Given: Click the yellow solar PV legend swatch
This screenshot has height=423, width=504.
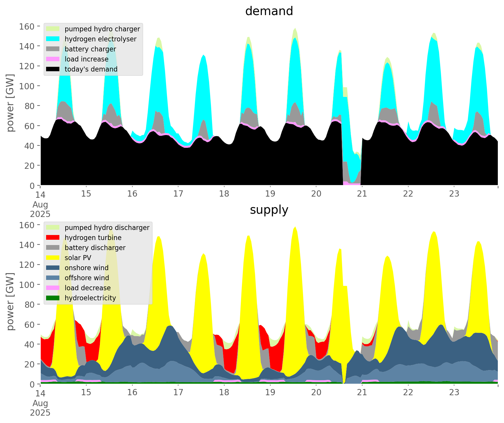Looking at the screenshot, I should click(53, 258).
